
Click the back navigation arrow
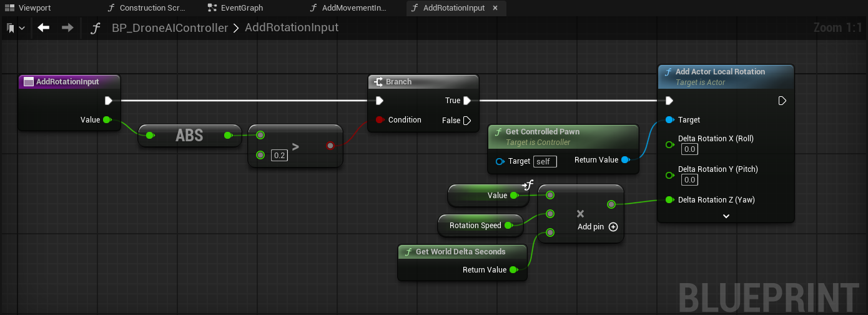point(43,27)
